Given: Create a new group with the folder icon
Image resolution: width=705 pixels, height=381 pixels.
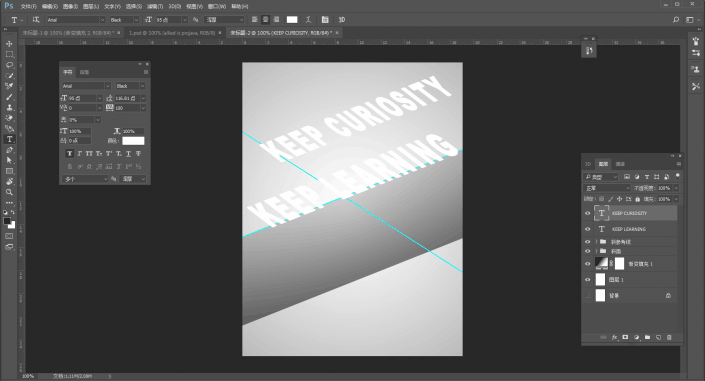Looking at the screenshot, I should pos(647,337).
